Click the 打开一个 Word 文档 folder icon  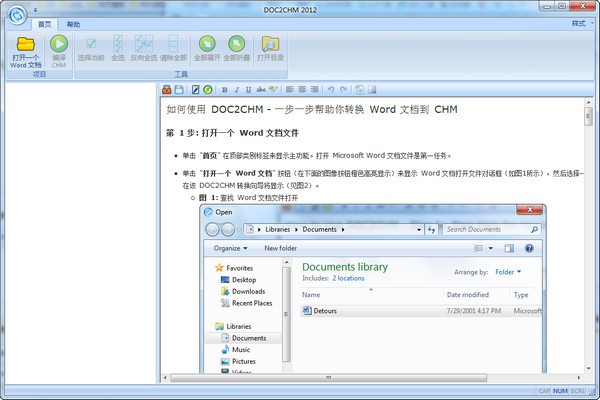pyautogui.click(x=26, y=44)
